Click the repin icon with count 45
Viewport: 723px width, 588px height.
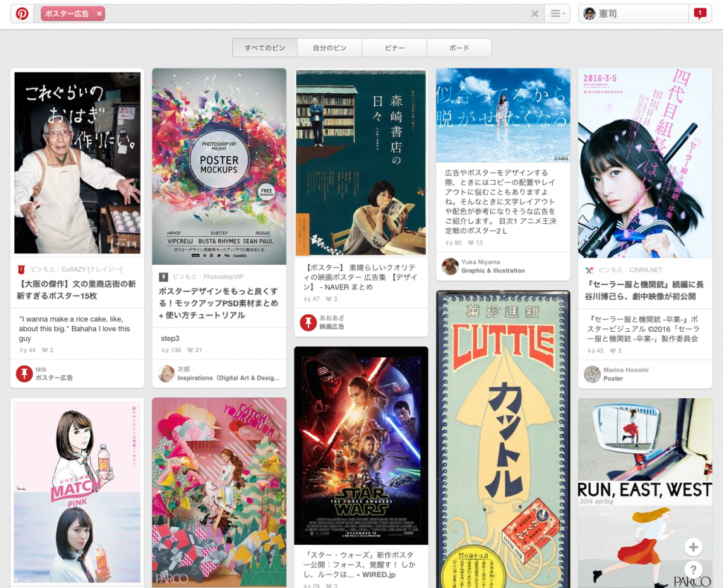point(591,351)
